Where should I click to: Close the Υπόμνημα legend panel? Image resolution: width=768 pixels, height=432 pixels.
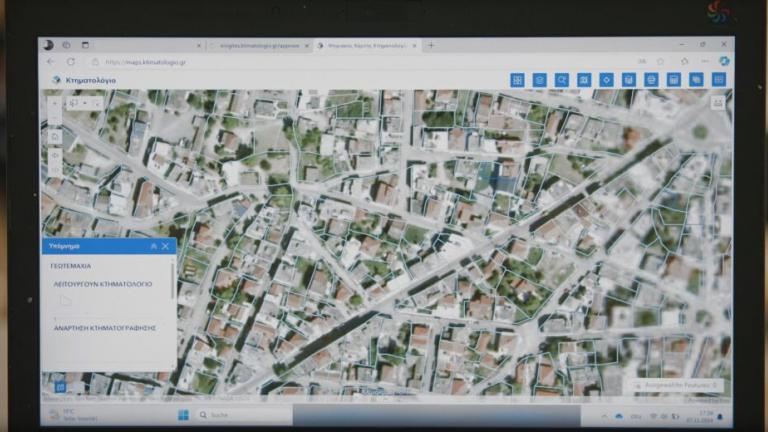165,246
